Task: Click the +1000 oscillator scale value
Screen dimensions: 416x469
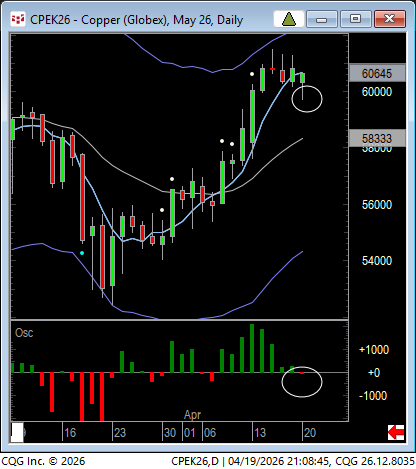Action: (374, 350)
